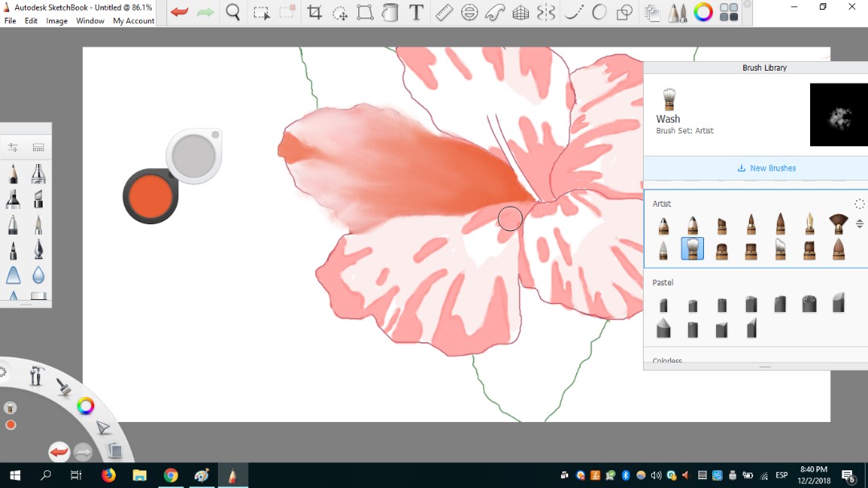Expand the Artist brush set scroll arrows
The width and height of the screenshot is (868, 488).
click(x=859, y=223)
